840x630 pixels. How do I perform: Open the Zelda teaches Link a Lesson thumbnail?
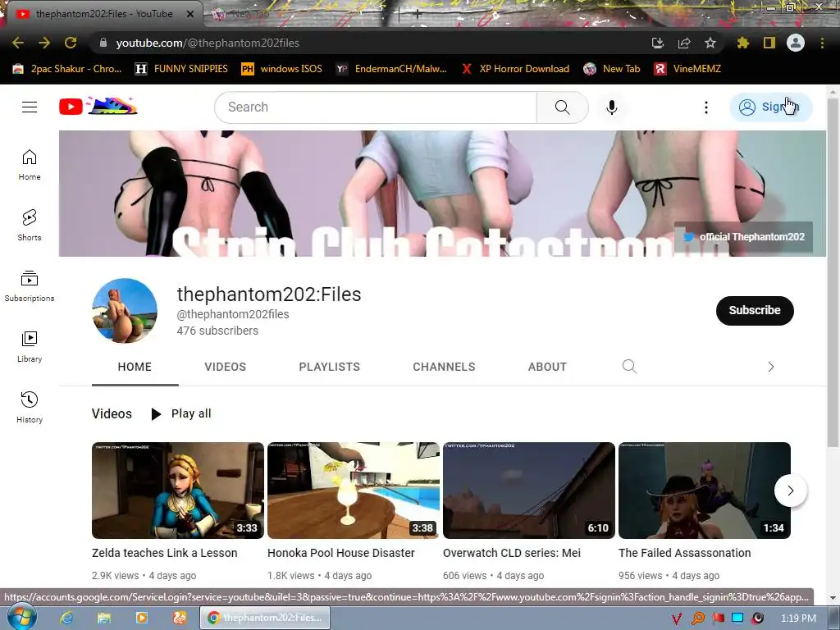click(178, 491)
